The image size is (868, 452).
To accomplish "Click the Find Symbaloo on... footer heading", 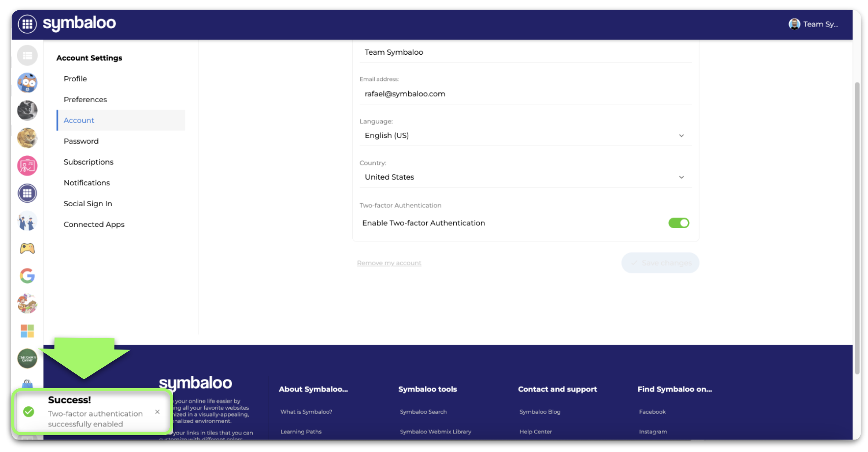I will (x=675, y=389).
